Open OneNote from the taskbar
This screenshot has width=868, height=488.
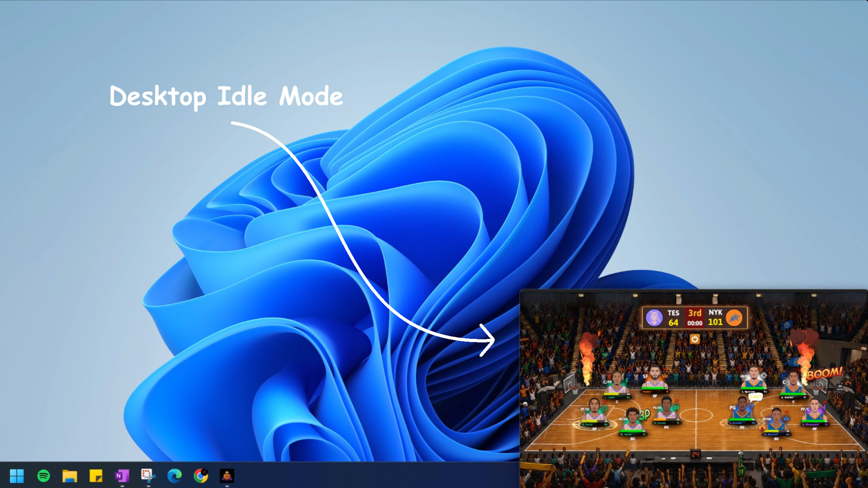coord(122,476)
